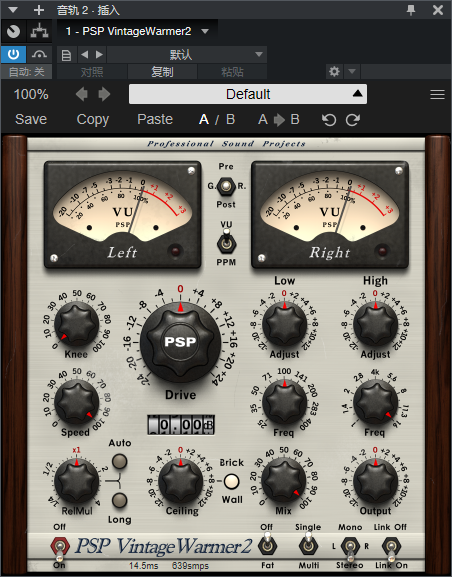Image resolution: width=452 pixels, height=577 pixels.
Task: Click the 100% zoom value
Action: pos(31,95)
